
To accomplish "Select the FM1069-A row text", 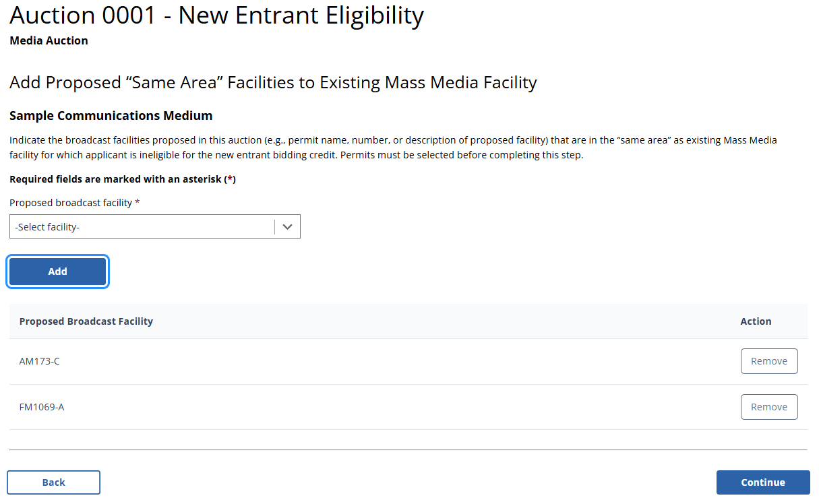I will tap(42, 407).
